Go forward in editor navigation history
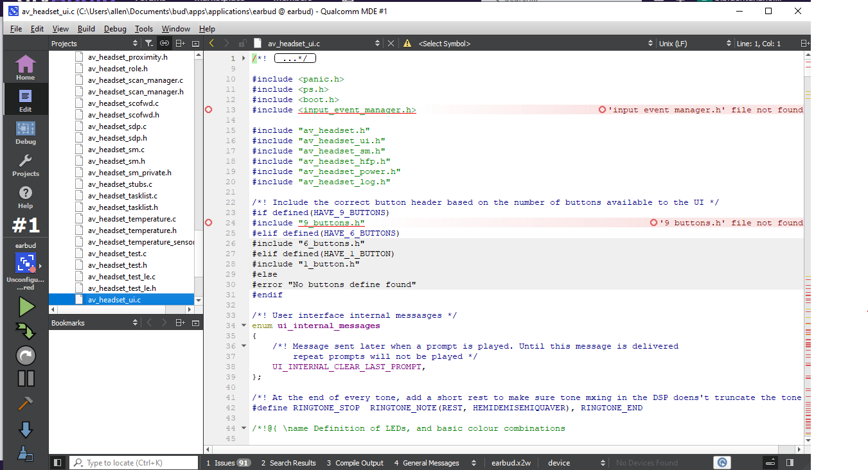This screenshot has height=470, width=868. tap(226, 43)
